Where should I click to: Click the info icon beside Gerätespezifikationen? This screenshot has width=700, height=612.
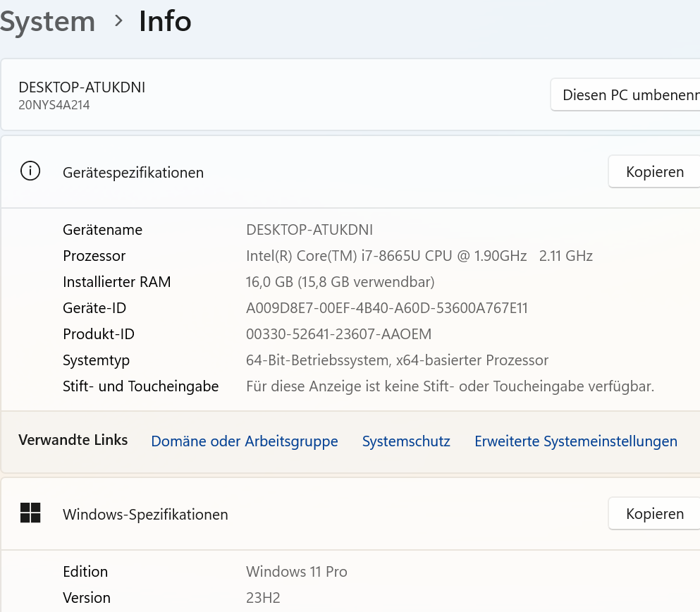pos(30,171)
